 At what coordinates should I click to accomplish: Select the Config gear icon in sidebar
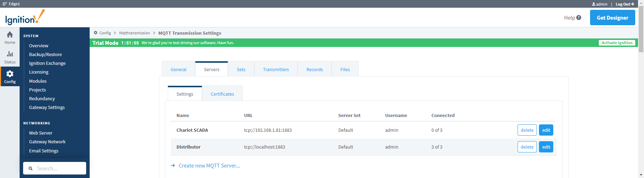(x=10, y=74)
